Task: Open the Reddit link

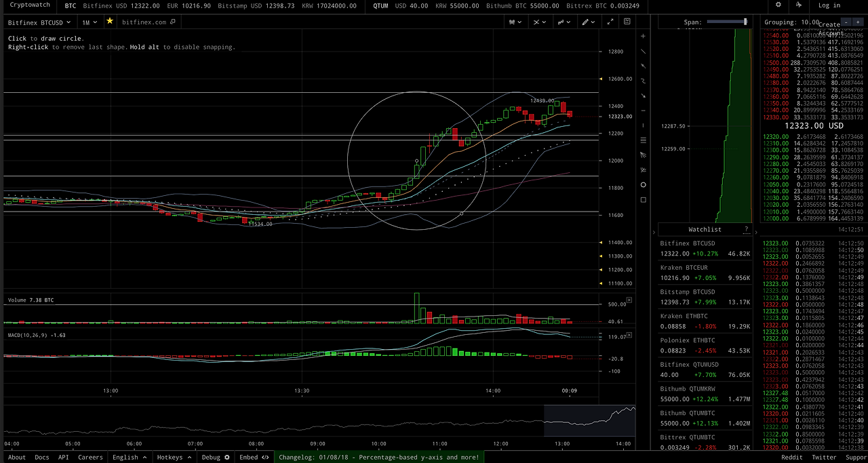Action: pos(792,457)
